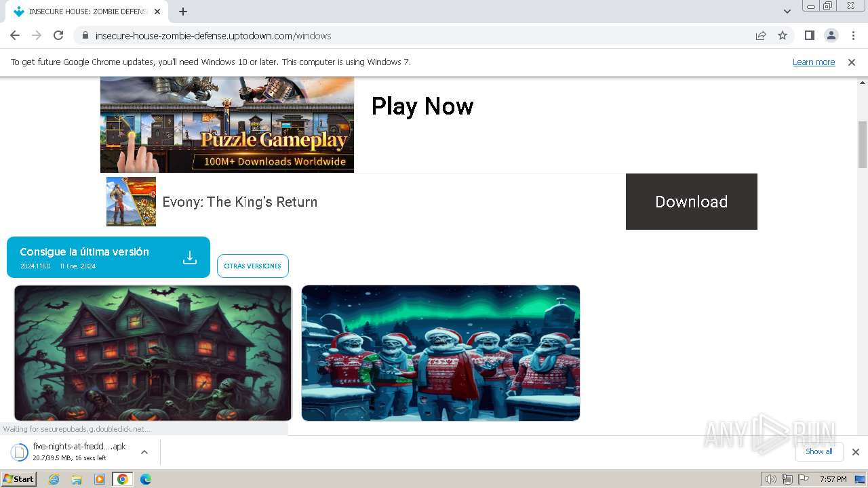Screen dimensions: 868x488
Task: Open the Santa zombies screenshot
Action: [441, 352]
